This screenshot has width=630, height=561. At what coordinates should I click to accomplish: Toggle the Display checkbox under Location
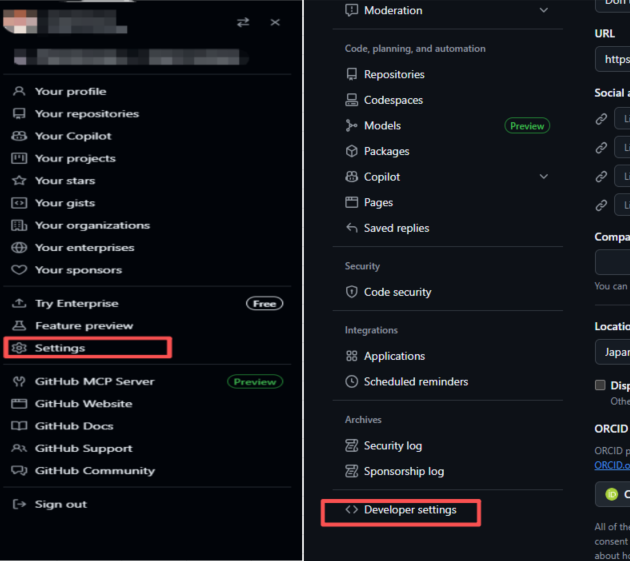tap(601, 385)
